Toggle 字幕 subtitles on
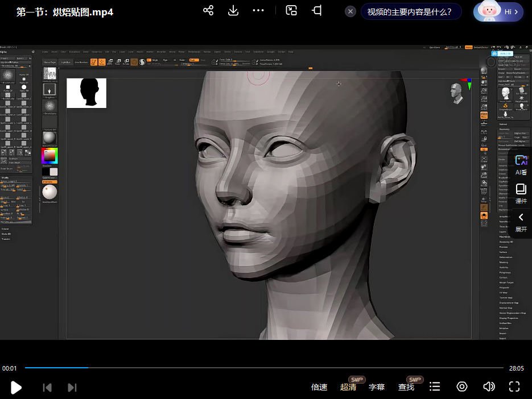The height and width of the screenshot is (399, 532). [x=377, y=387]
